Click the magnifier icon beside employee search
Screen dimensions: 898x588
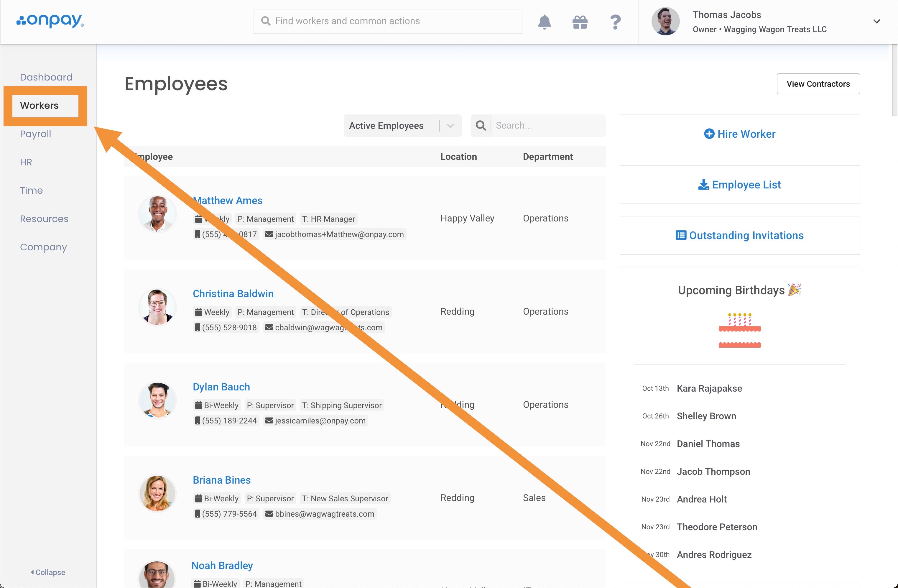pos(481,126)
